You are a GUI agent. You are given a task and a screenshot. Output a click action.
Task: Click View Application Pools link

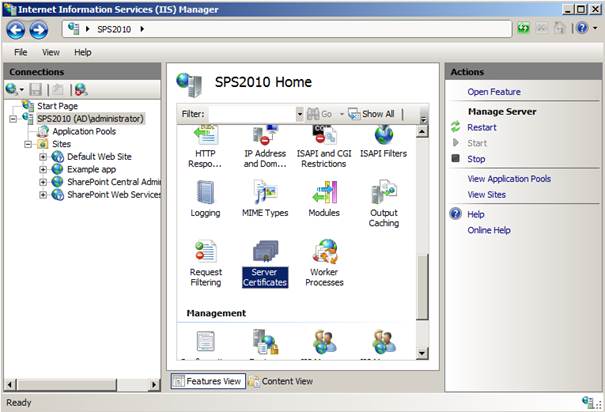(509, 179)
